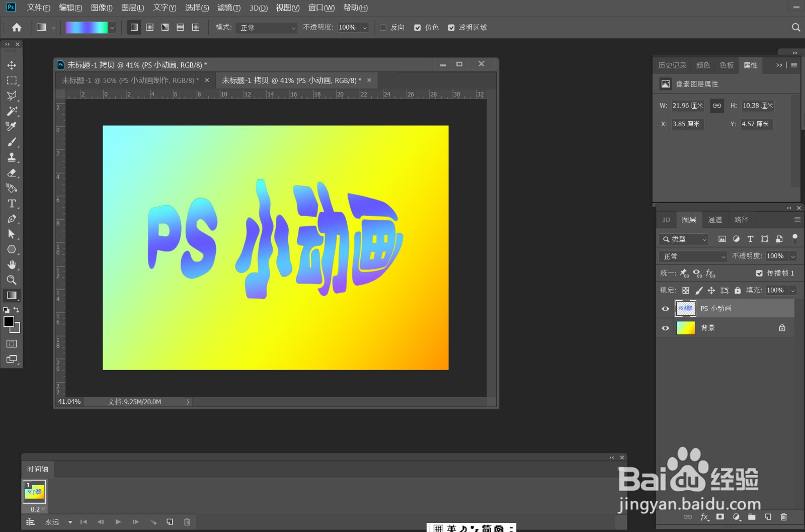805x532 pixels.
Task: Select the Clone Stamp tool
Action: click(x=12, y=157)
